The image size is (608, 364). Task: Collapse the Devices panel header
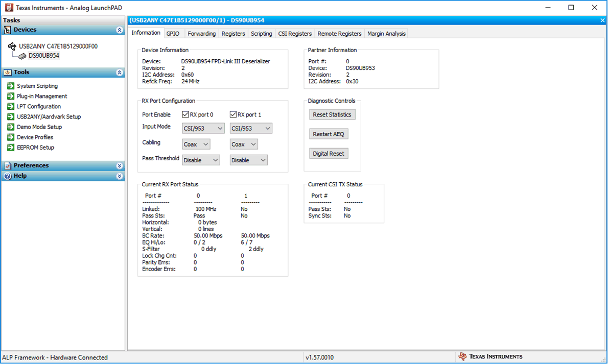(119, 30)
